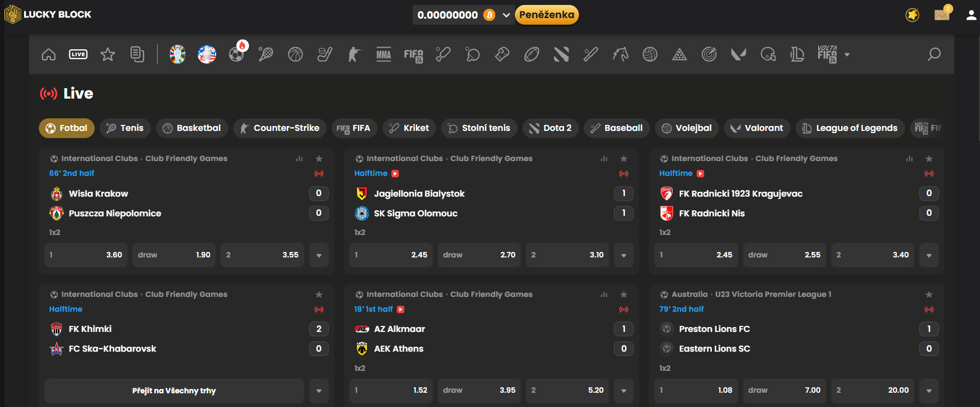Expand more markets for Wisla Krakow match
The height and width of the screenshot is (407, 980).
click(319, 255)
